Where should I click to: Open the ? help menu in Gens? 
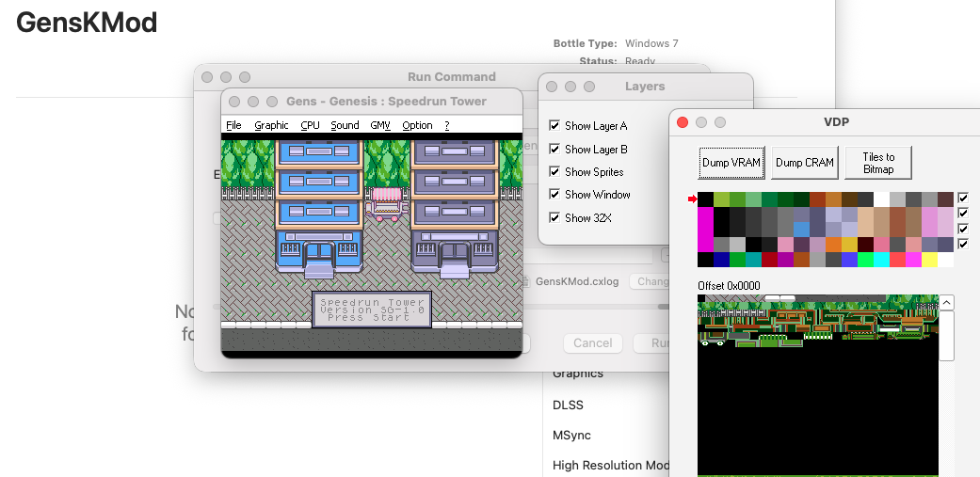pos(447,125)
